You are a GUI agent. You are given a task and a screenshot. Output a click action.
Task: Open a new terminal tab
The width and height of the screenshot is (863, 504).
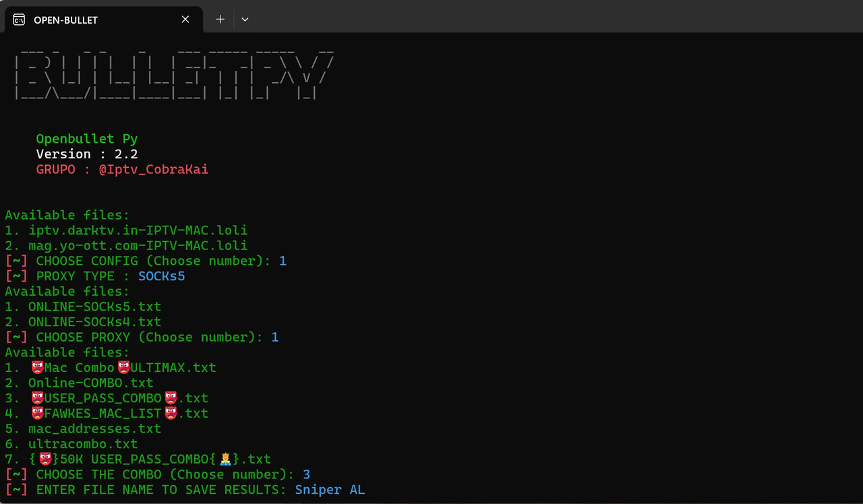pos(220,20)
